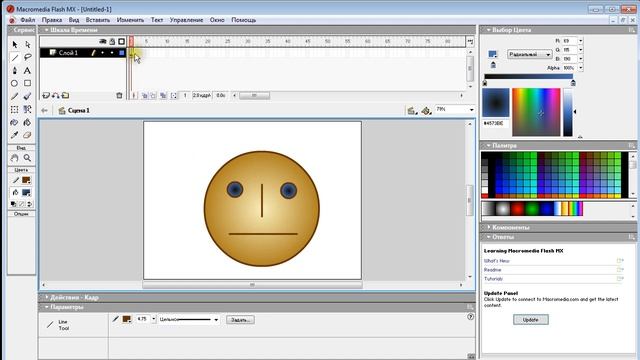This screenshot has width=640, height=360.
Task: Open the Tutorials link
Action: tap(493, 279)
